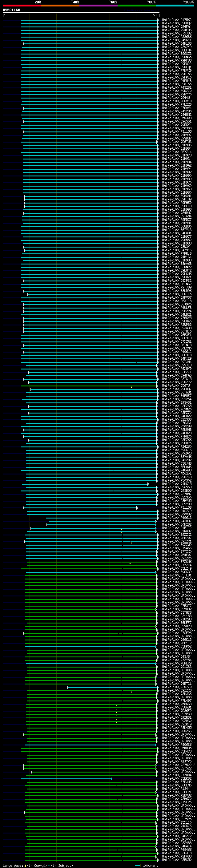Click the query name AV521160
Image resolution: width=197 pixels, height=868 pixels.
point(11,10)
